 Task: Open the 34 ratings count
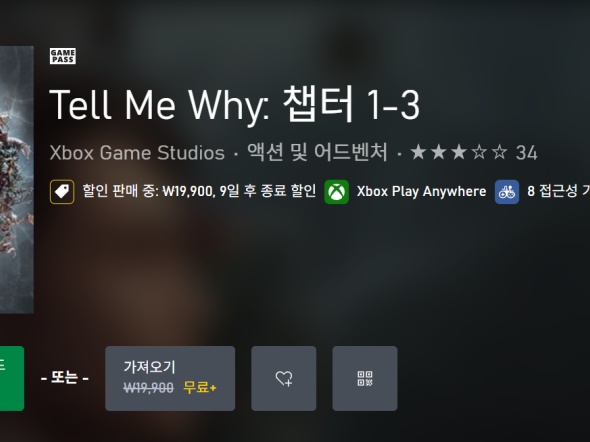pyautogui.click(x=527, y=153)
